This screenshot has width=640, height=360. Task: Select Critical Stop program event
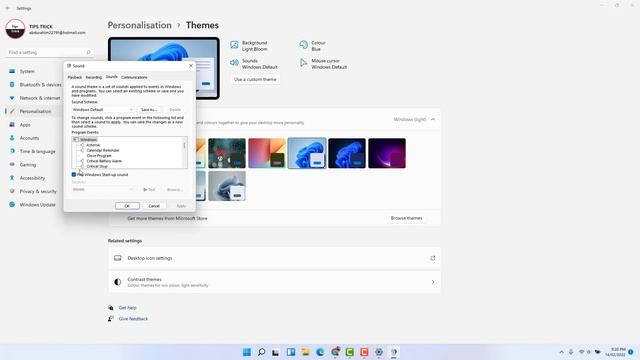(x=97, y=166)
